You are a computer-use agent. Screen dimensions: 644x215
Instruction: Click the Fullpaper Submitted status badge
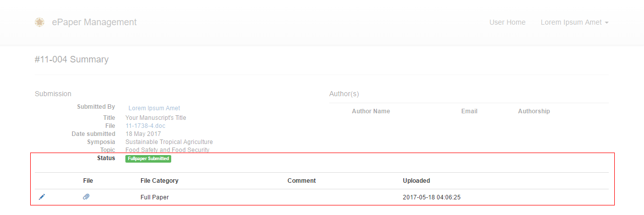pos(148,159)
